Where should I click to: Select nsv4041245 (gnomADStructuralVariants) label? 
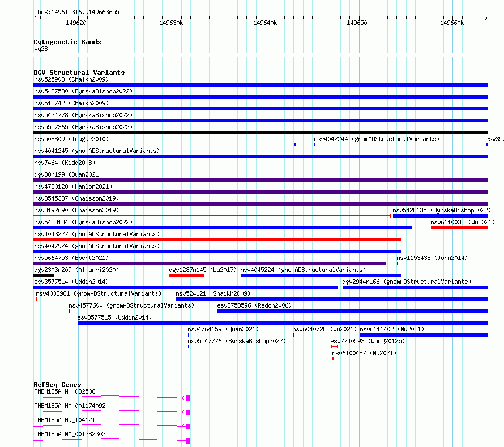(x=97, y=151)
